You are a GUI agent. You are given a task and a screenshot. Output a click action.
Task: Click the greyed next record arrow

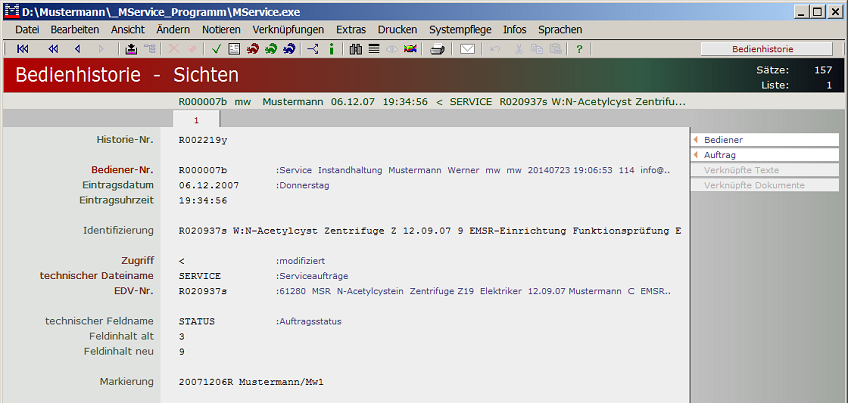coord(101,49)
